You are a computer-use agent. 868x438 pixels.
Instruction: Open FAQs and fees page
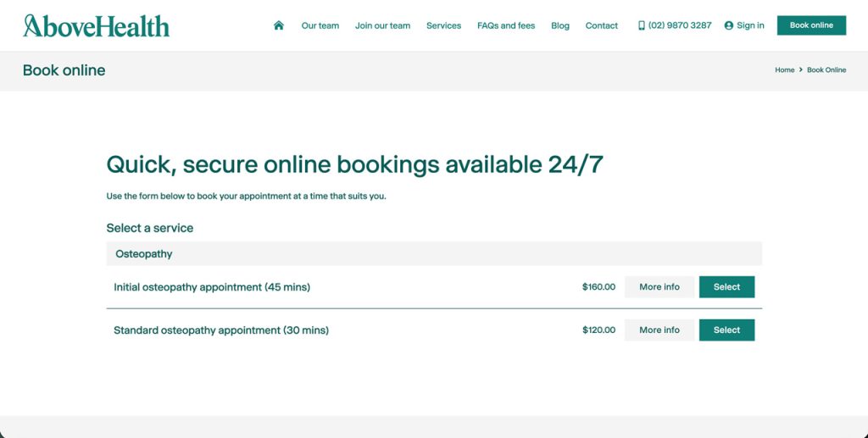click(506, 25)
